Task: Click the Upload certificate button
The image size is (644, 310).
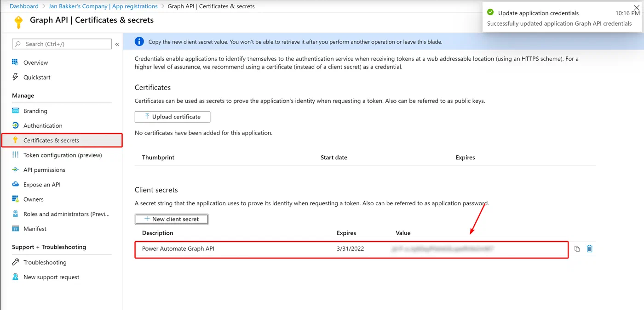Action: pos(172,117)
